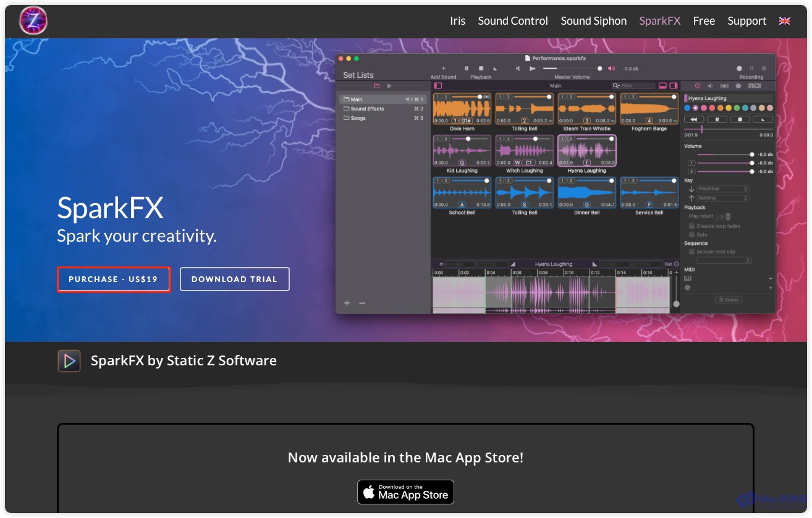Select the Kid Laughing clip

coord(462,151)
